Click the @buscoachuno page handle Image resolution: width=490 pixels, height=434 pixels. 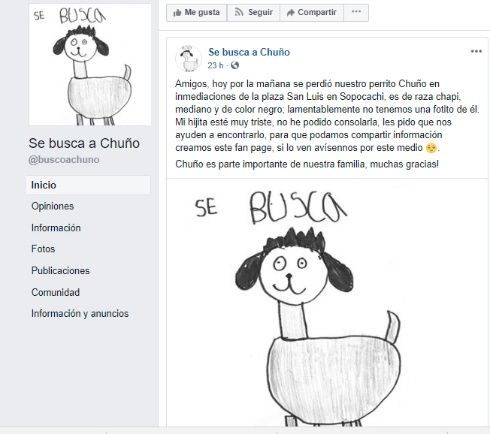(x=64, y=160)
